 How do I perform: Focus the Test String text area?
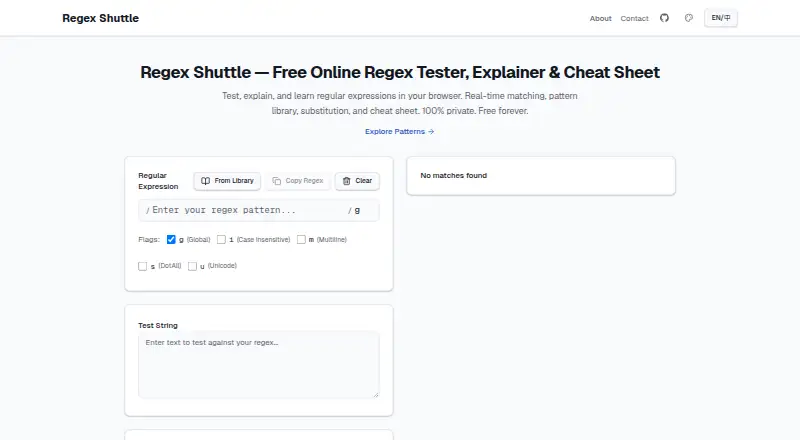coord(259,365)
